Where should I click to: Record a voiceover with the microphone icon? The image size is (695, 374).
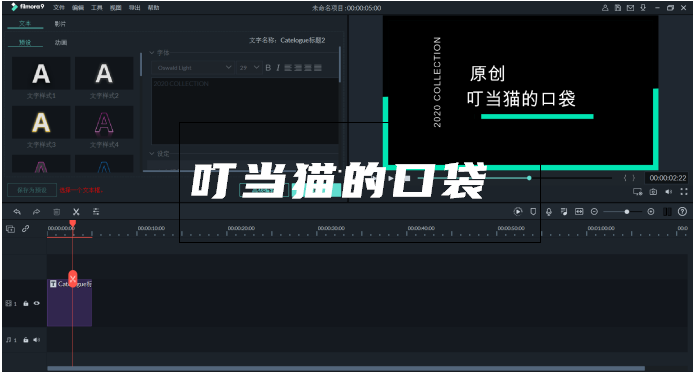coord(549,212)
